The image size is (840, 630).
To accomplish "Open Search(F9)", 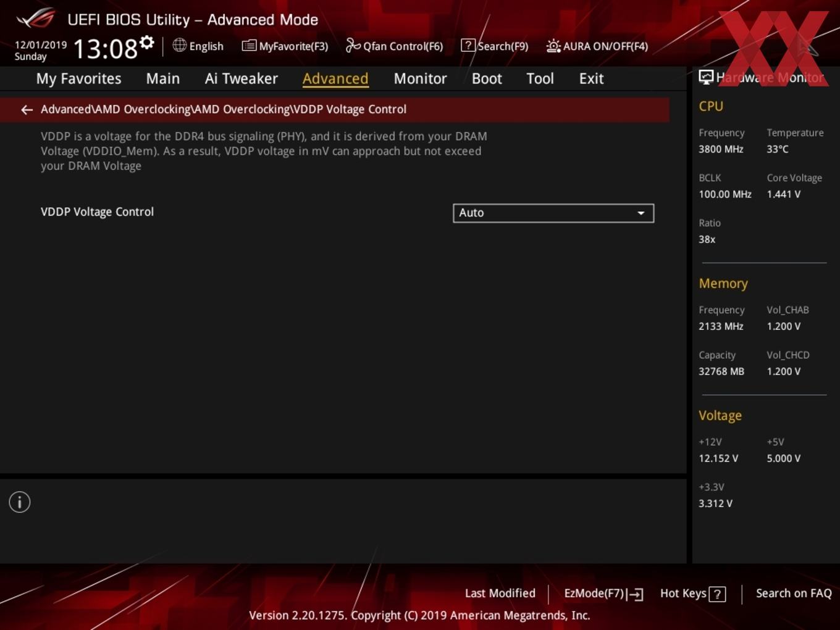I will point(495,46).
